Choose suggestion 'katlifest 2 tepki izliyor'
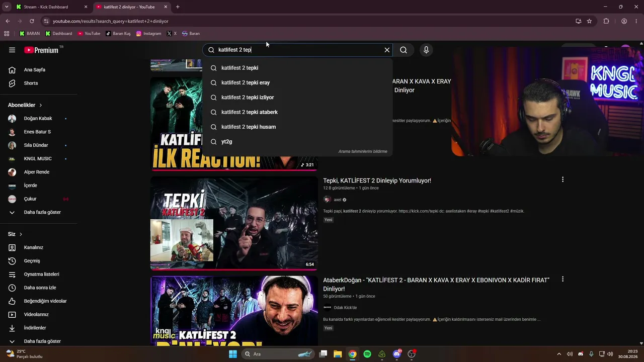Viewport: 644px width, 362px height. [297, 98]
